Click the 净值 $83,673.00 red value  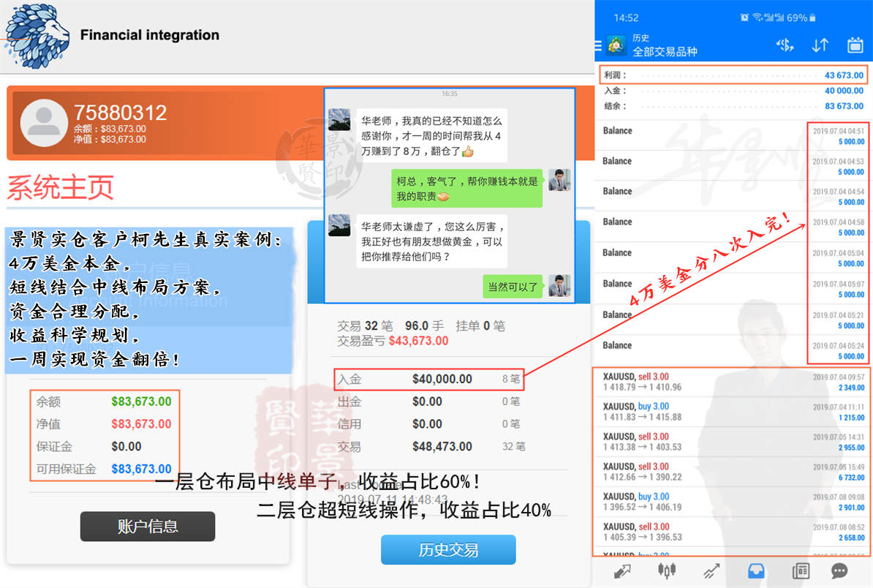141,423
